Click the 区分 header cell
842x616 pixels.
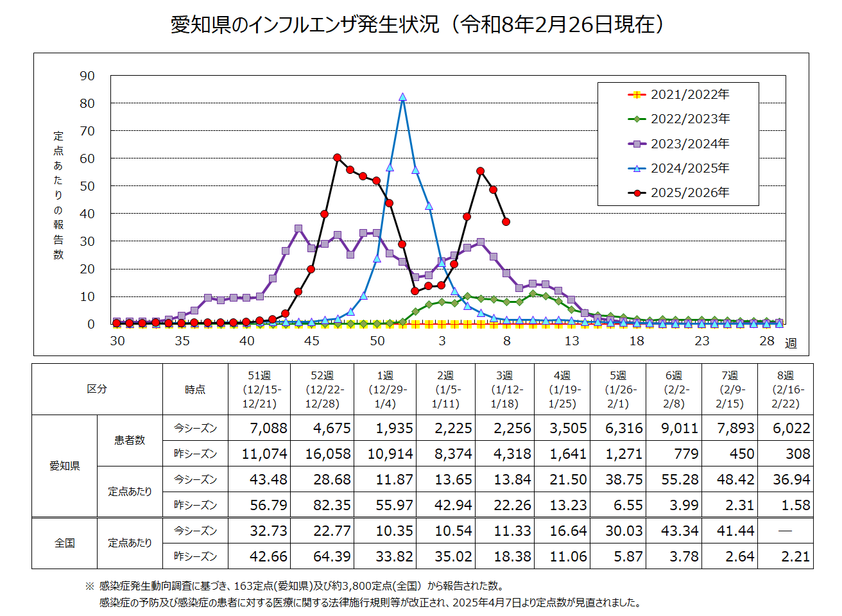click(x=97, y=389)
